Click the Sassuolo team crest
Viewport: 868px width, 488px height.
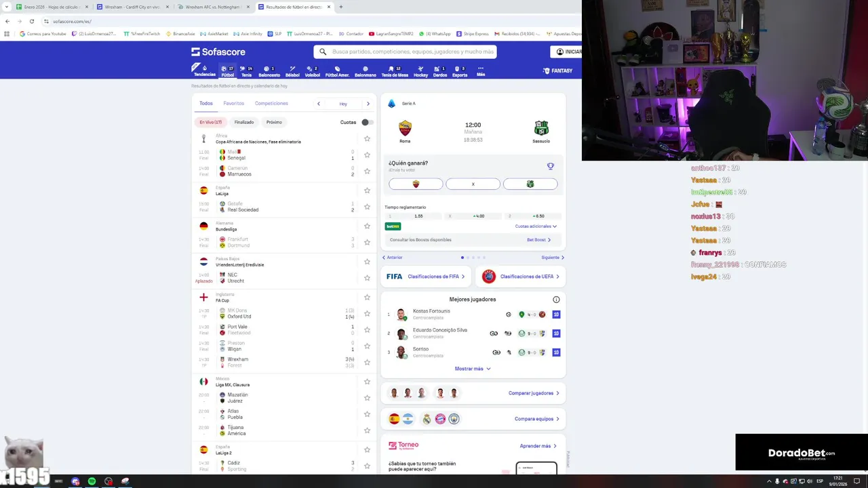click(541, 128)
